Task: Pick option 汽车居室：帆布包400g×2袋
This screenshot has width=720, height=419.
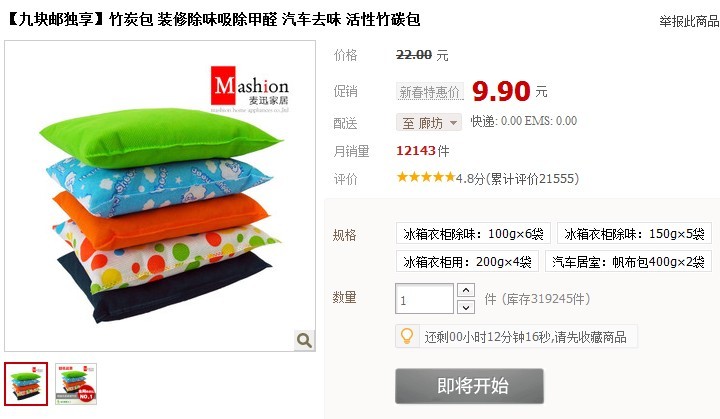Action: (x=628, y=261)
